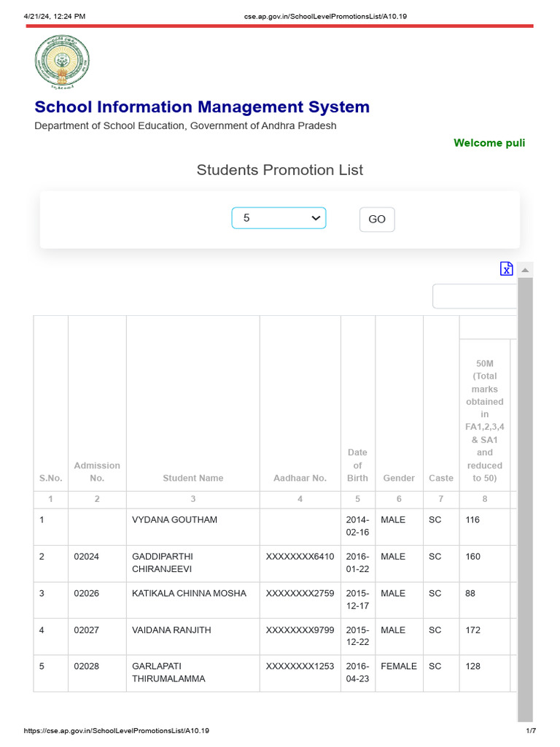Select the name GARLAPATI THIRUMALAMMA
The image size is (560, 747).
(x=168, y=672)
